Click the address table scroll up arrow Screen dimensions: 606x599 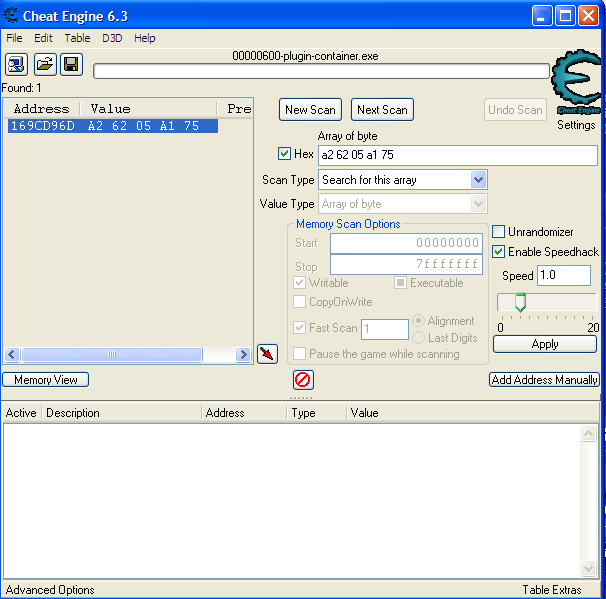point(588,434)
